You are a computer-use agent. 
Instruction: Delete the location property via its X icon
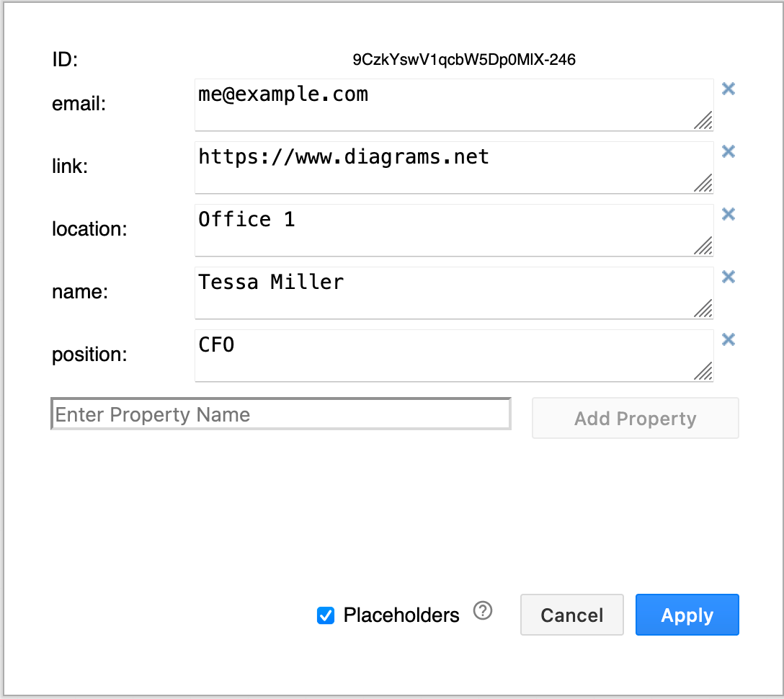pos(728,214)
